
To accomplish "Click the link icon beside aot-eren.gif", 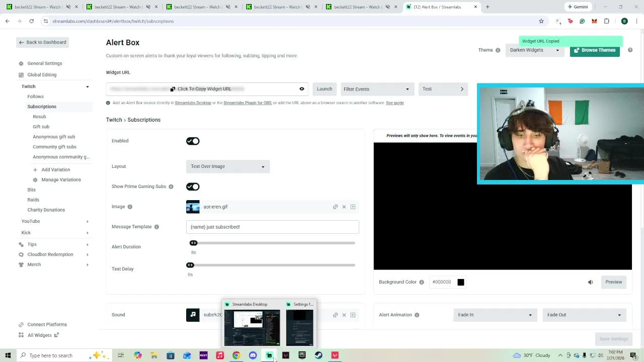I will [335, 207].
